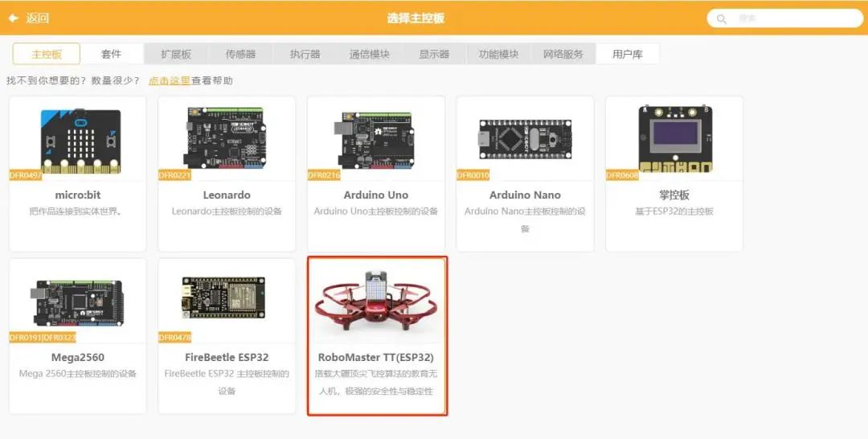Screen dimensions: 868x439
Task: Select the Mega2560 board image
Action: [79, 303]
